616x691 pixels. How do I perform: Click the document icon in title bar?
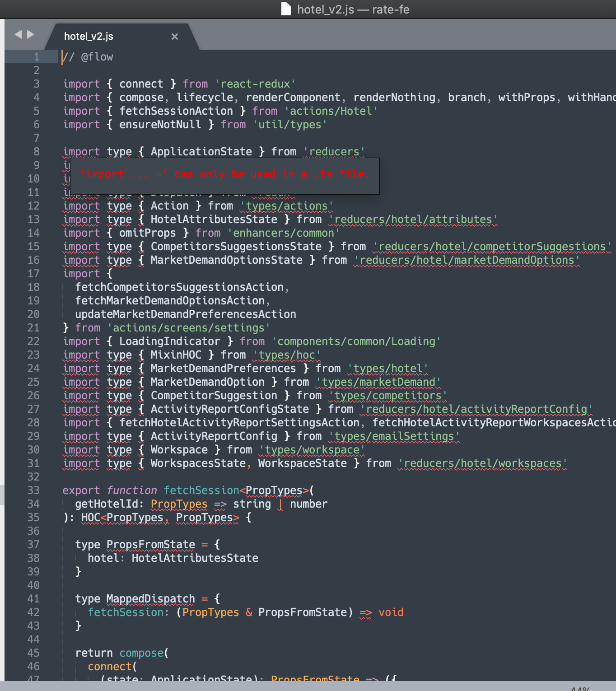click(x=286, y=9)
